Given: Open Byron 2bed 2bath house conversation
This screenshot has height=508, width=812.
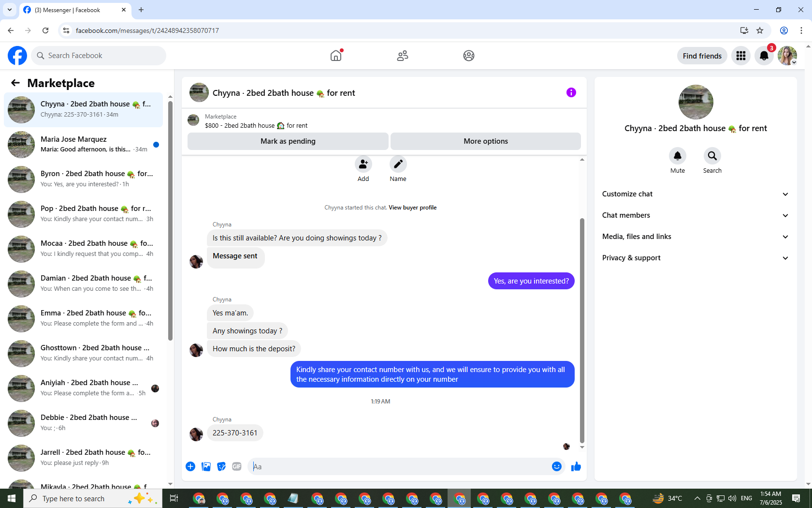Looking at the screenshot, I should (x=84, y=179).
